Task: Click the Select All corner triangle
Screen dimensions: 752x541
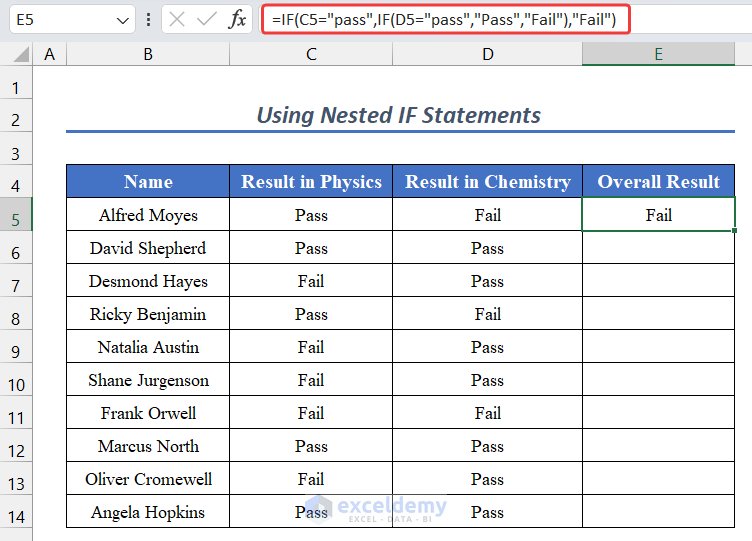Action: pyautogui.click(x=21, y=54)
